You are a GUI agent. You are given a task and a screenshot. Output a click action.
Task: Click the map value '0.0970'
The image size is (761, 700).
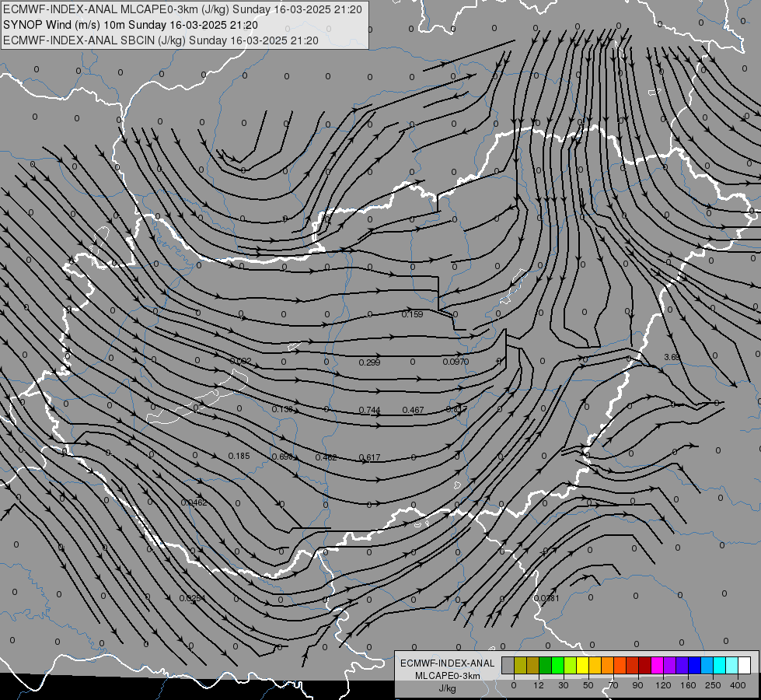pos(456,362)
